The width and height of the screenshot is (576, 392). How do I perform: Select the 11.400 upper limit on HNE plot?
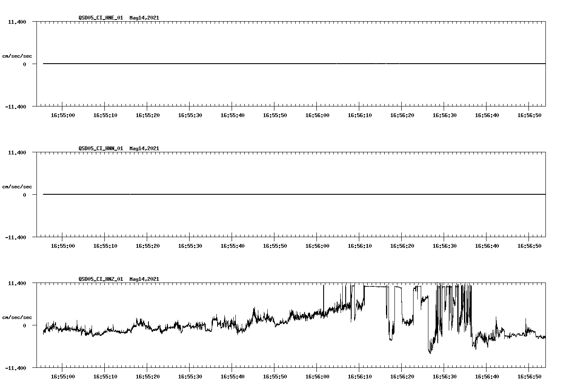pyautogui.click(x=18, y=22)
